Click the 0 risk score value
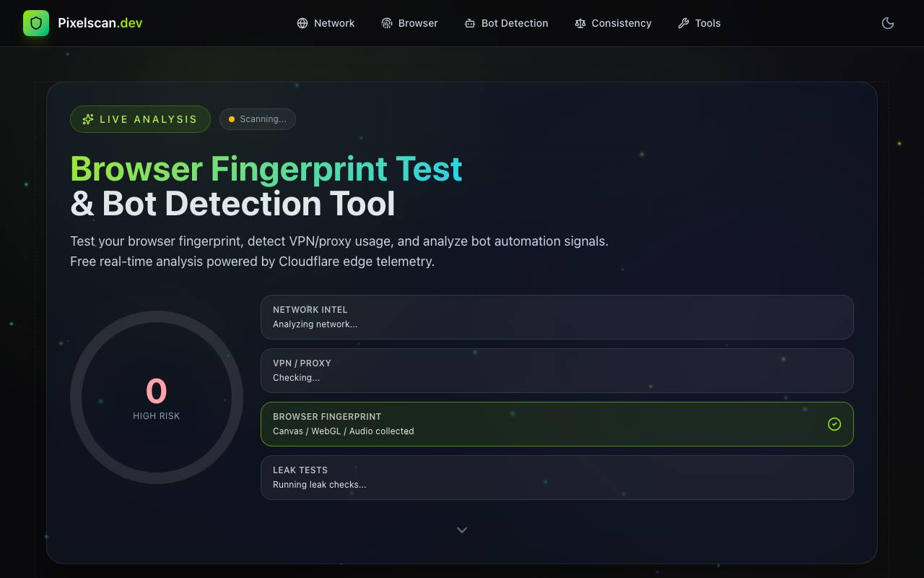This screenshot has width=924, height=578. click(157, 392)
